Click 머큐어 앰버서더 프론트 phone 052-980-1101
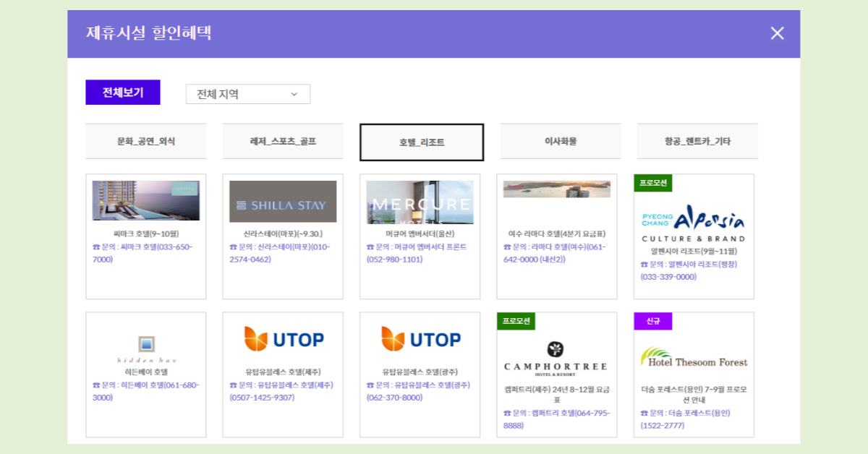Image resolution: width=868 pixels, height=454 pixels. (417, 253)
